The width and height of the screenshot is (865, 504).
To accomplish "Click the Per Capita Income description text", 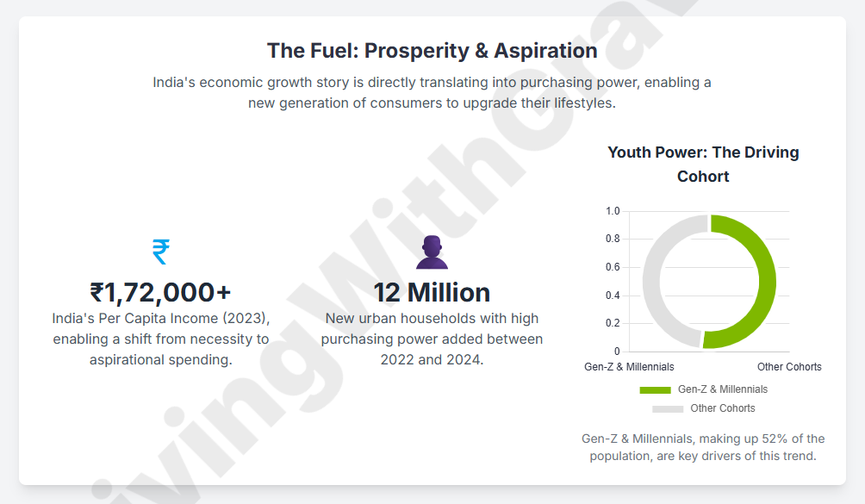I will [x=160, y=339].
